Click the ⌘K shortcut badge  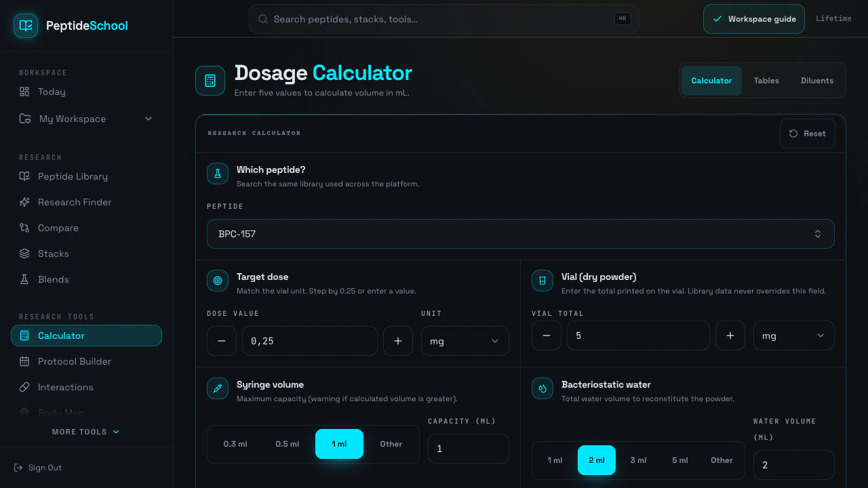click(x=623, y=19)
